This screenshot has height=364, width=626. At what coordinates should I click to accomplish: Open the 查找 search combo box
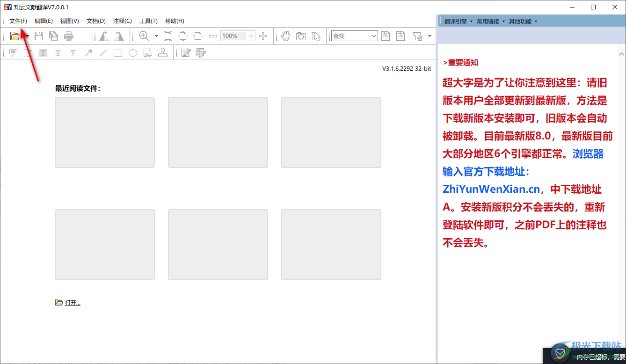coord(354,36)
